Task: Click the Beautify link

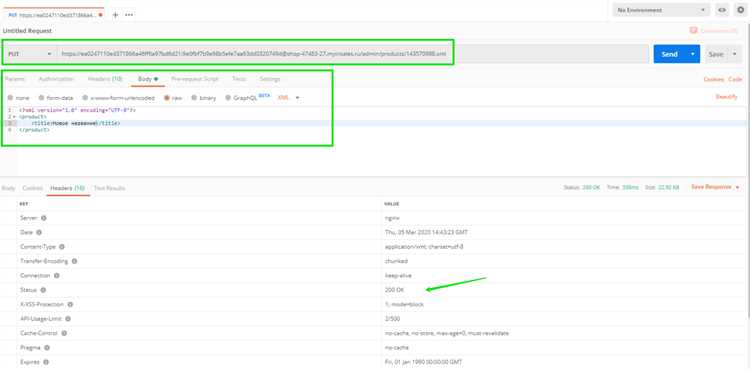Action: (727, 97)
